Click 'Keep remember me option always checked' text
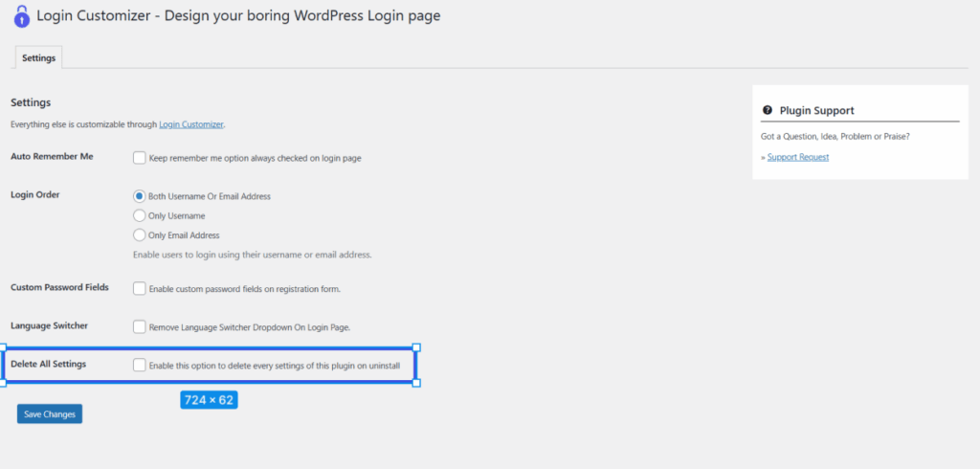 pos(255,158)
